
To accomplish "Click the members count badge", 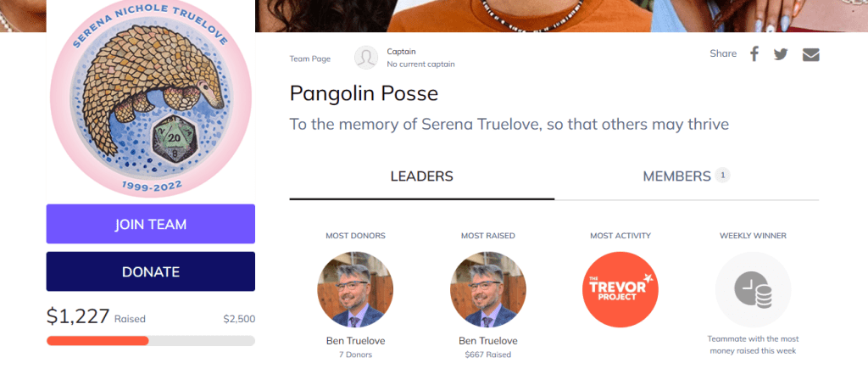I will pyautogui.click(x=722, y=176).
